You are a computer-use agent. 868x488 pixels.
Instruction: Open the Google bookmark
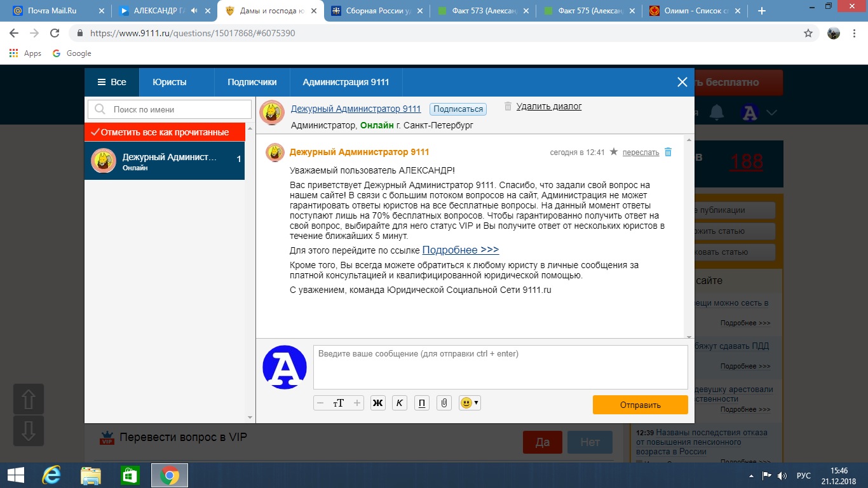tap(72, 53)
